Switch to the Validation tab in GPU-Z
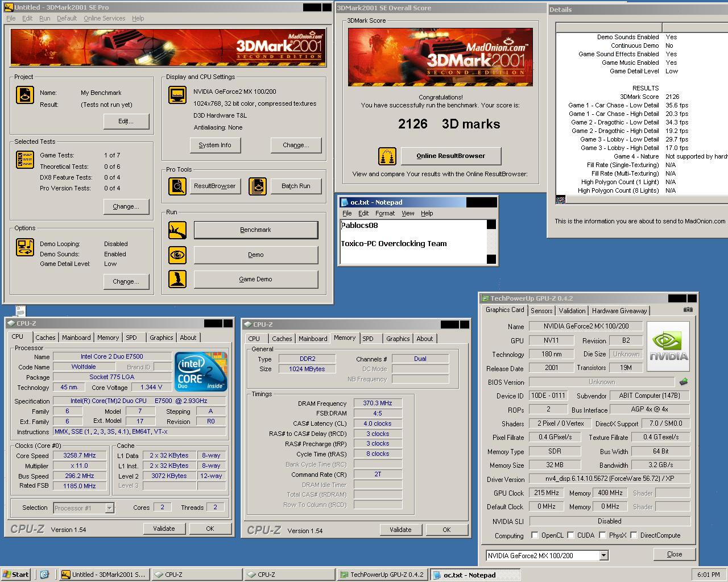The width and height of the screenshot is (728, 582). [x=572, y=311]
